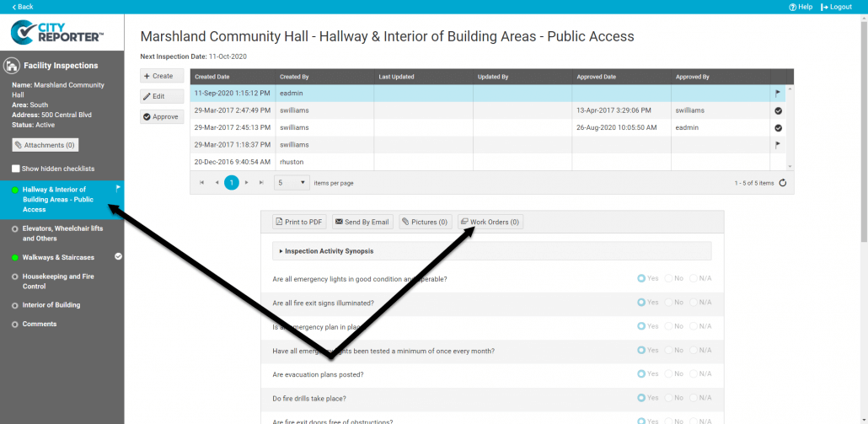Click the Print to PDF button
Screen dimensions: 868x424
[299, 222]
